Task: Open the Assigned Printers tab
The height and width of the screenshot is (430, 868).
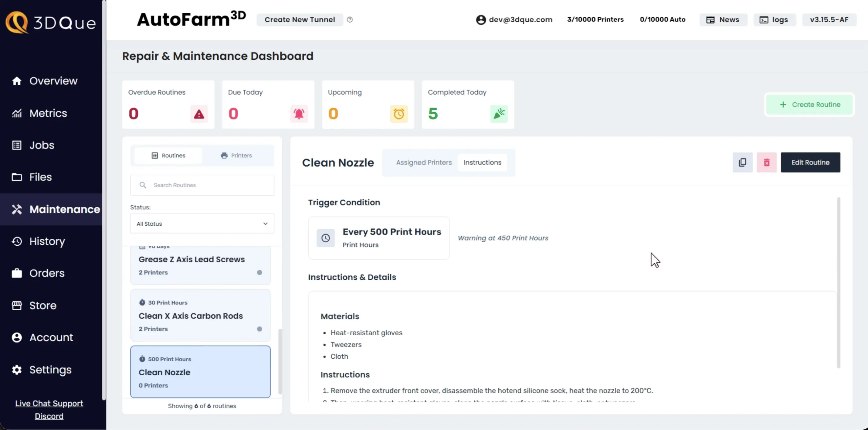Action: [424, 162]
